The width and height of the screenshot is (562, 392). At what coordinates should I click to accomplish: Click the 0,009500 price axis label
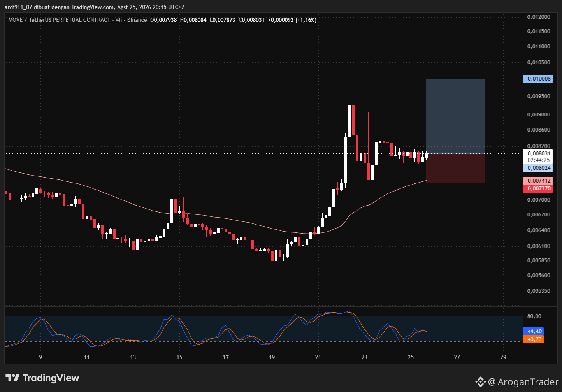coord(539,96)
